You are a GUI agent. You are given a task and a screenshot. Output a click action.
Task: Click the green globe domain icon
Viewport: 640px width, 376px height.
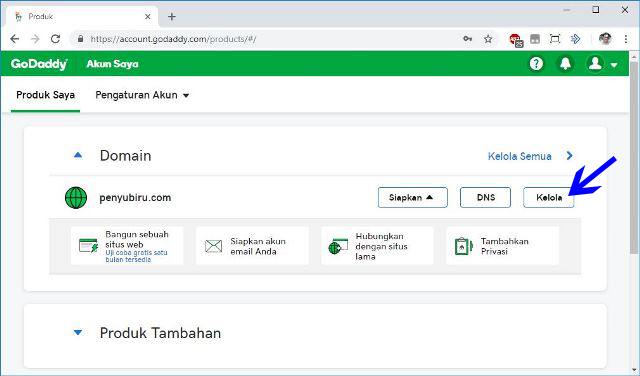point(76,198)
